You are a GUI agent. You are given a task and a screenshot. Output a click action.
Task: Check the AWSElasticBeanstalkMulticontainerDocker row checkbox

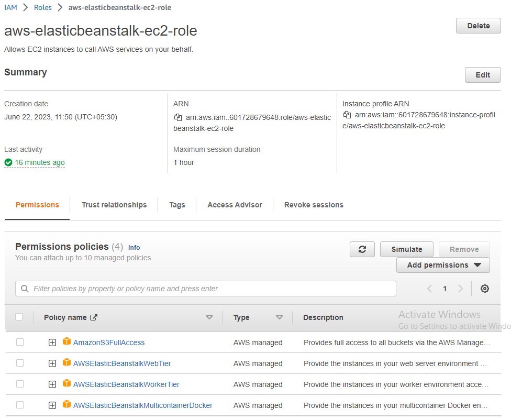[20, 405]
